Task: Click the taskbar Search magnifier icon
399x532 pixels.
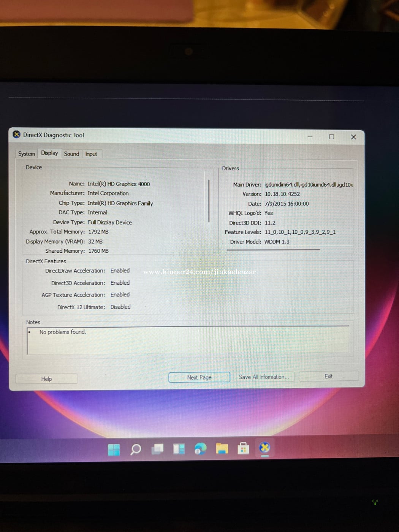Action: (136, 450)
